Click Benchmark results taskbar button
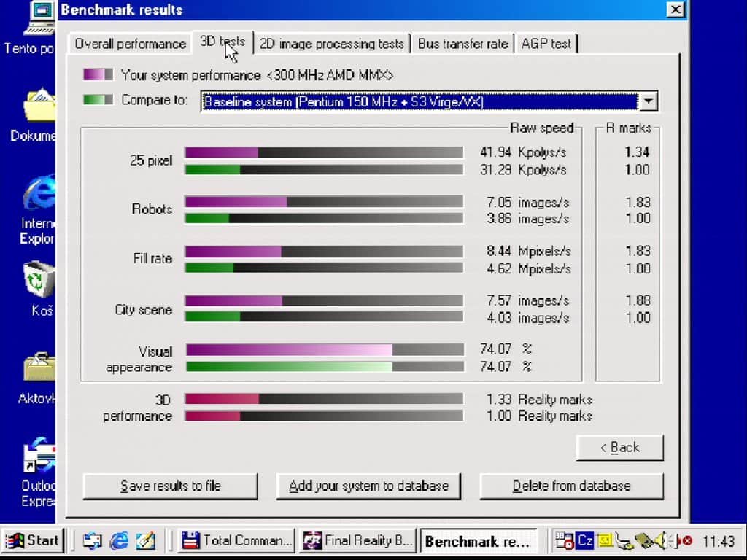 (x=479, y=542)
